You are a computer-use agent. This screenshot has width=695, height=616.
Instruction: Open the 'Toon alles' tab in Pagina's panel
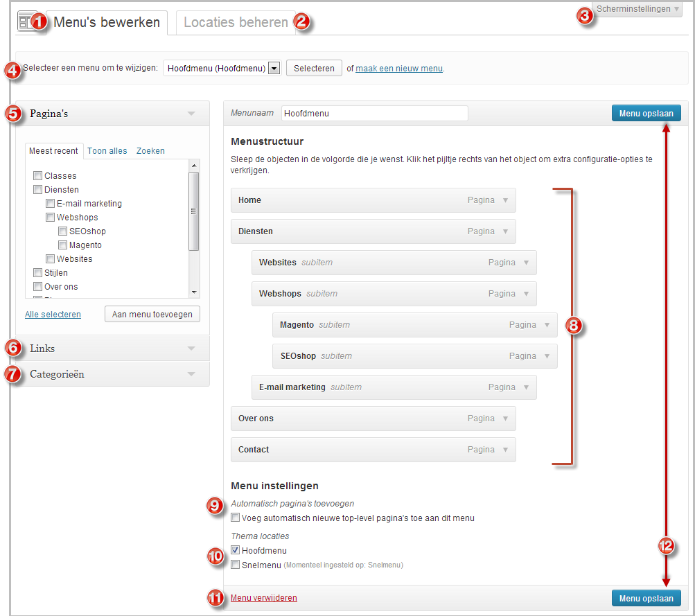coord(107,151)
